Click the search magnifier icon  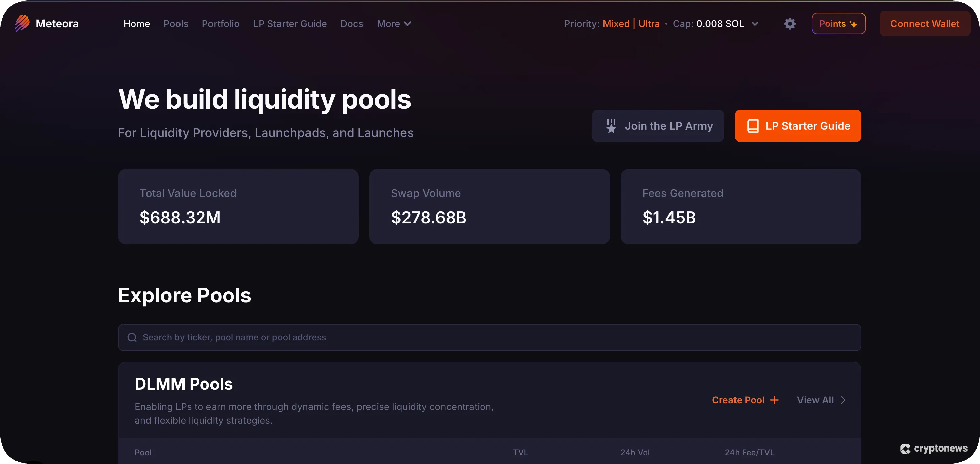[x=132, y=337]
